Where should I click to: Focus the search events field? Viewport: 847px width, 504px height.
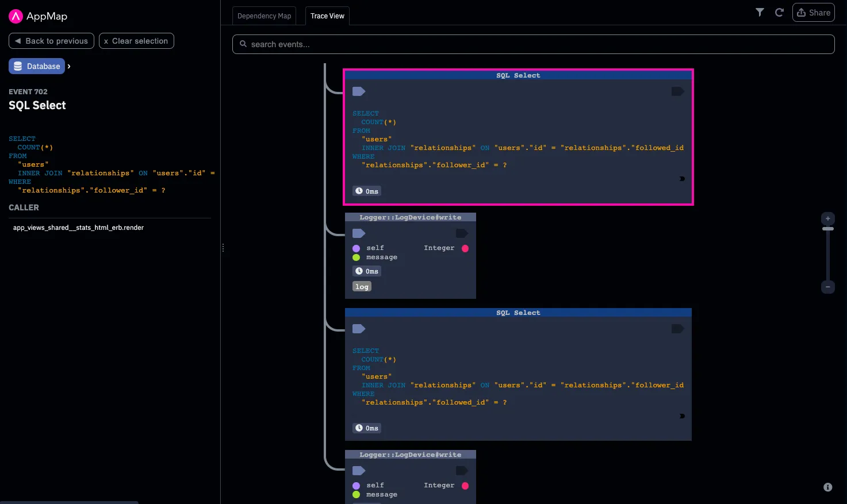click(533, 44)
